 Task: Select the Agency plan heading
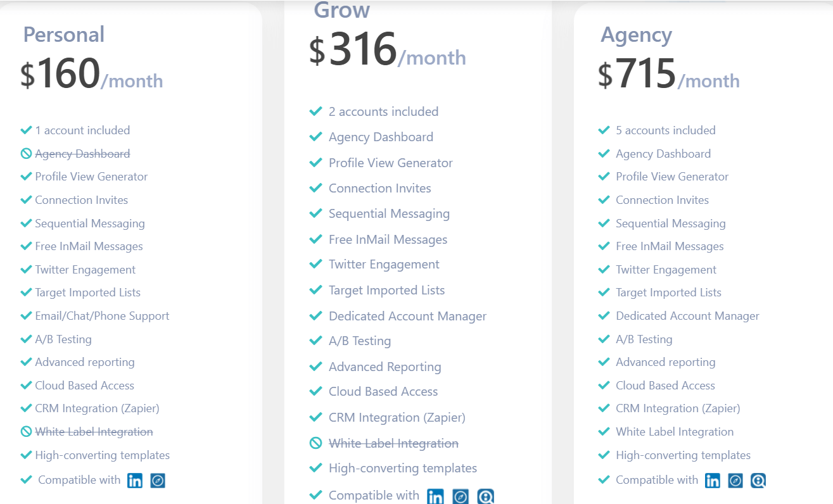pos(637,35)
